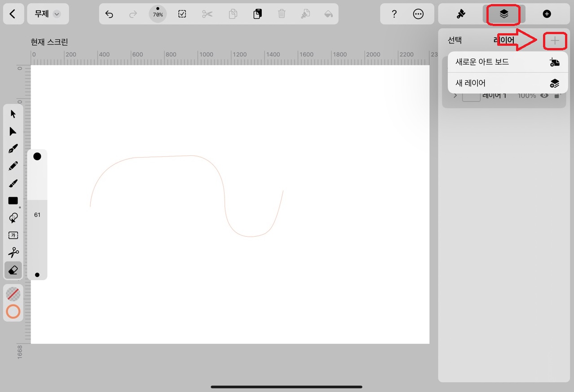
Task: Click the paste icon in top toolbar
Action: [x=257, y=14]
